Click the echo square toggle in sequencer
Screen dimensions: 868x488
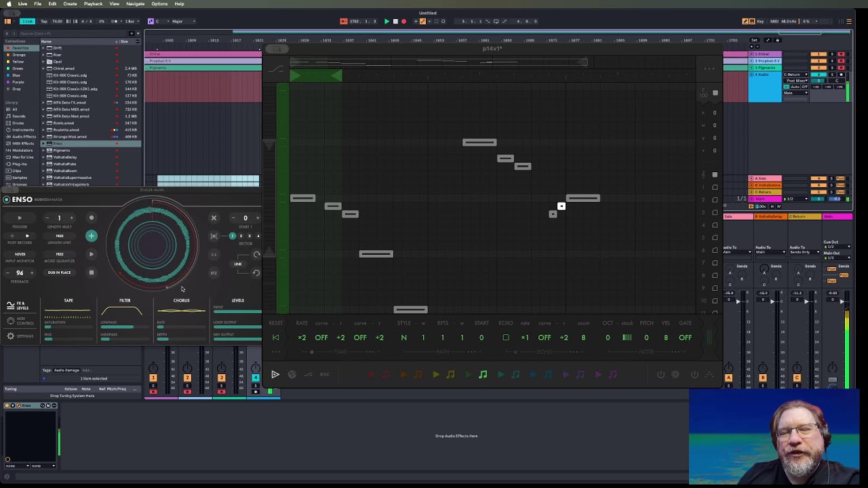tap(505, 338)
